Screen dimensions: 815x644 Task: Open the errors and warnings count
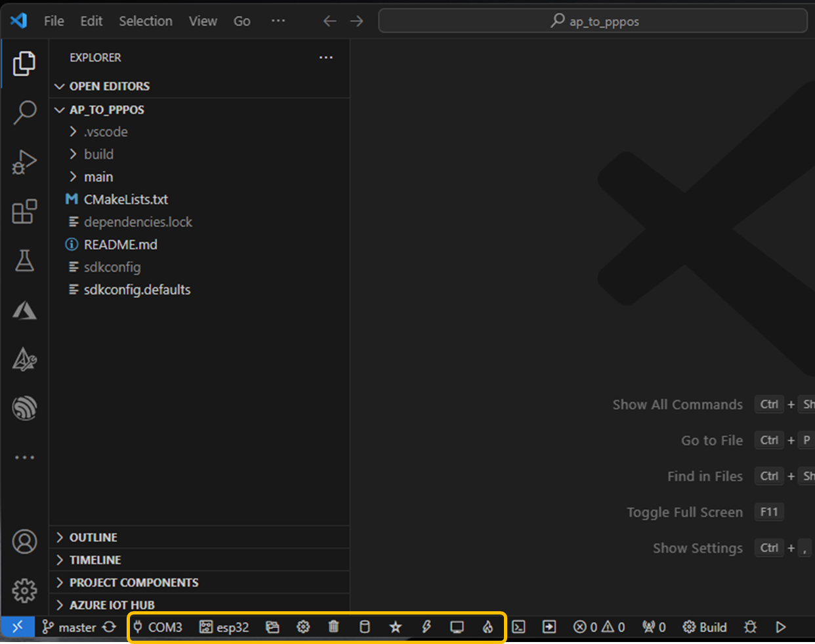(x=599, y=627)
